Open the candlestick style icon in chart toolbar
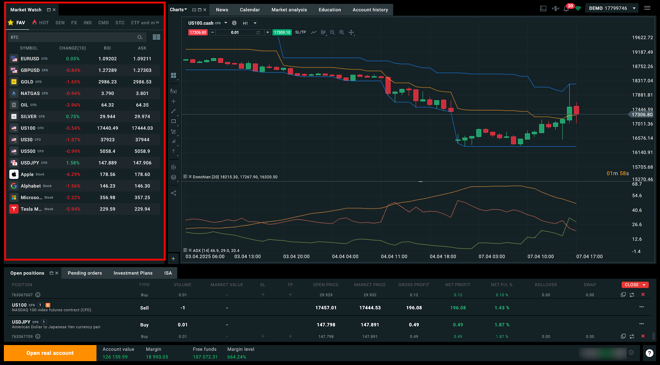 pos(323,32)
